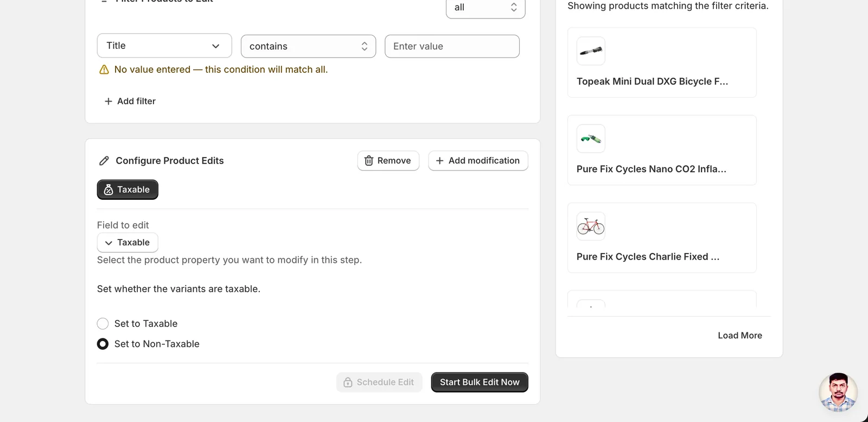Open the contains condition dropdown
The height and width of the screenshot is (422, 868).
click(x=308, y=46)
